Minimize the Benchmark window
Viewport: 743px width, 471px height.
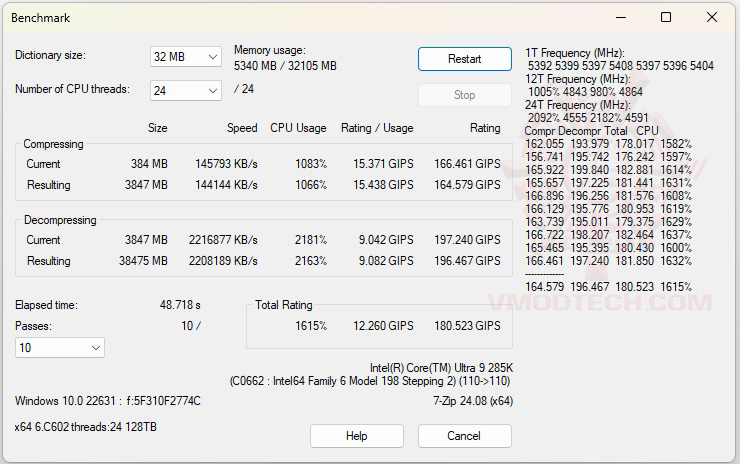621,18
